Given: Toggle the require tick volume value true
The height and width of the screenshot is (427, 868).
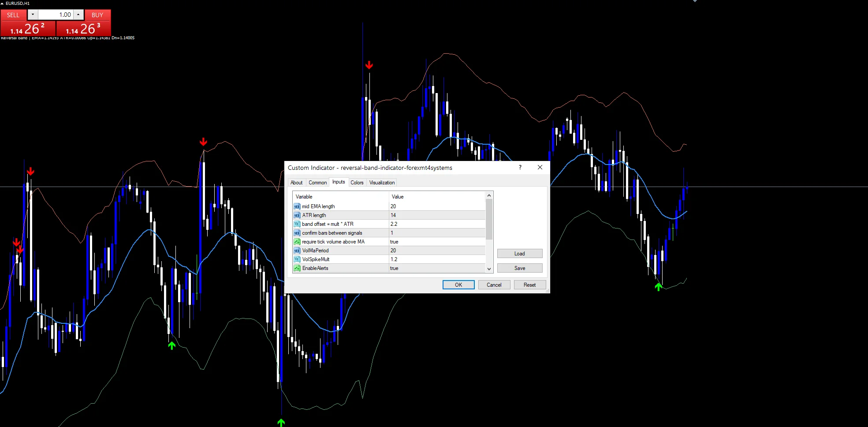Looking at the screenshot, I should (437, 242).
